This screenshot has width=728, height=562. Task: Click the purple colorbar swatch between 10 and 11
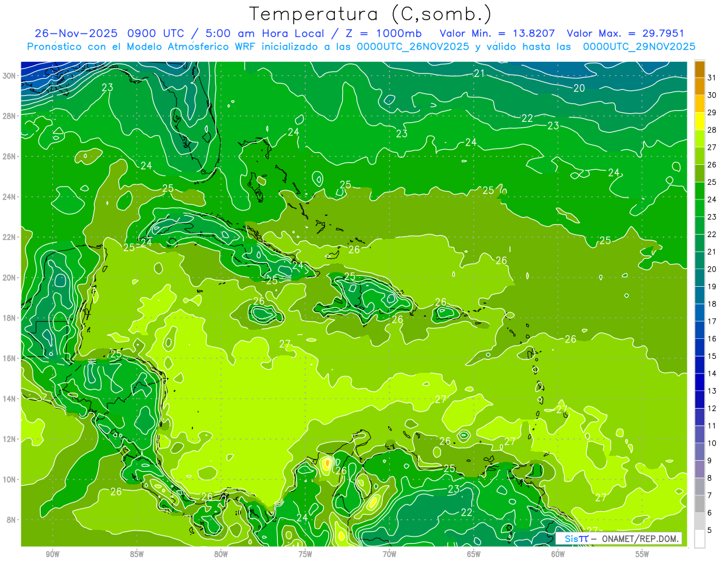[x=699, y=435]
